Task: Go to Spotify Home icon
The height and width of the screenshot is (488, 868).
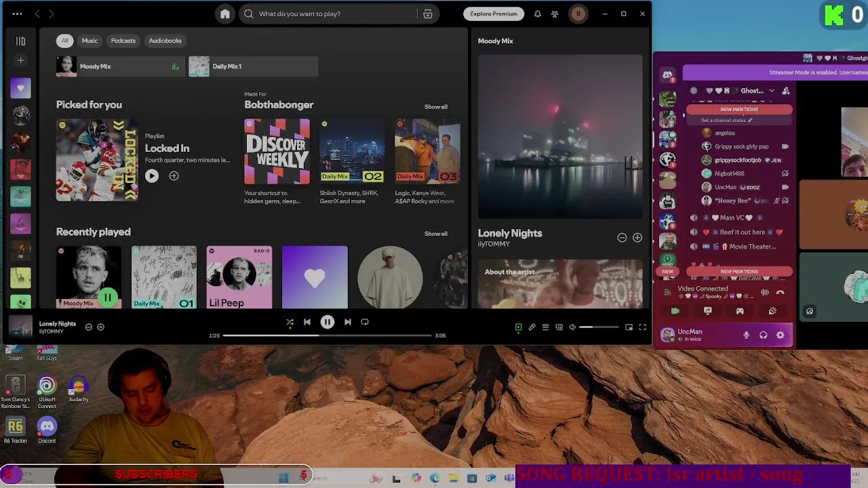Action: pos(225,14)
